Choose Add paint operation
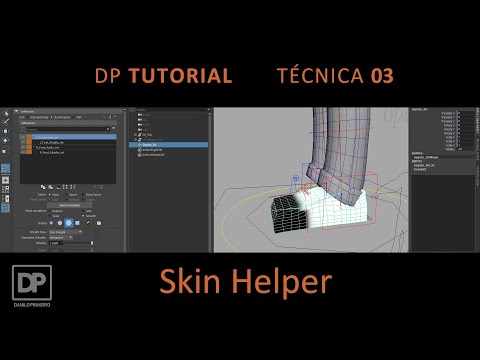Viewport: 480px width, 360px height. click(x=83, y=211)
